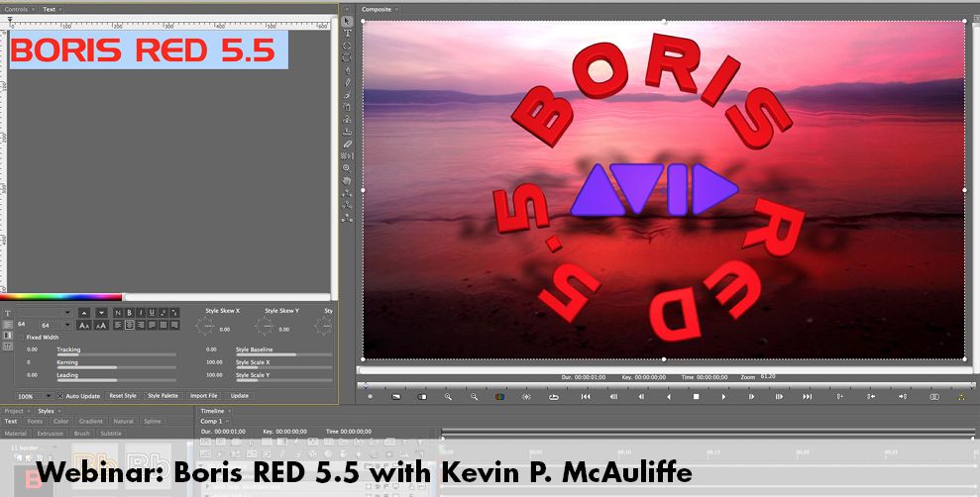Toggle Bold text style

pos(130,312)
